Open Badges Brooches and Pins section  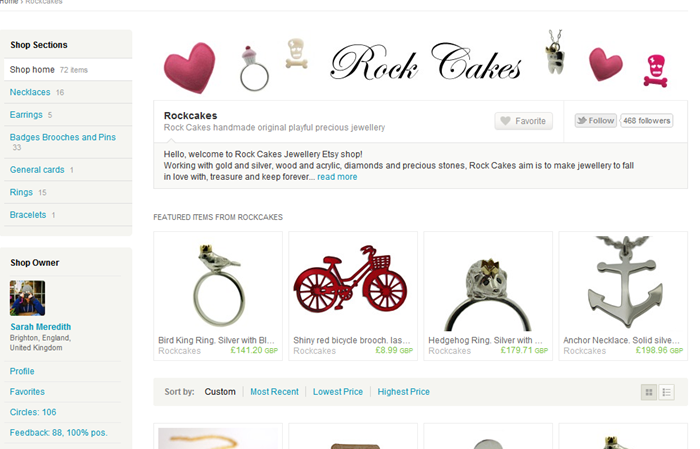(62, 137)
